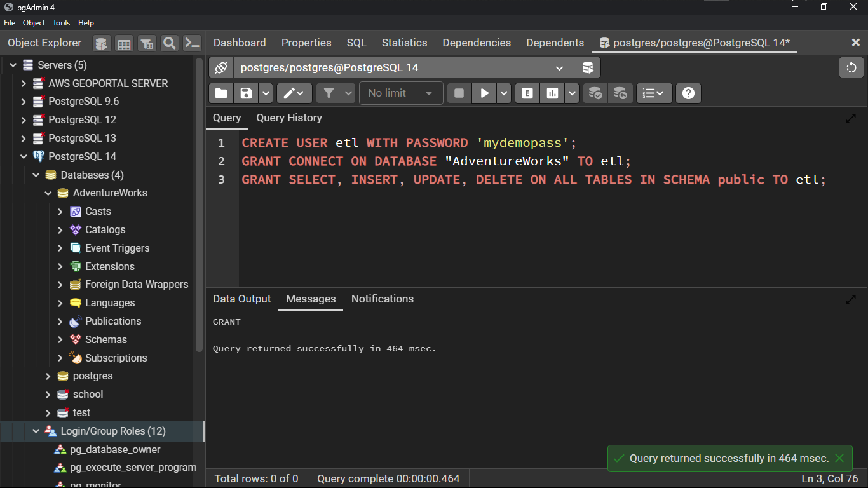Expand the Schemas node
Screen dimensions: 868x488
click(60, 340)
